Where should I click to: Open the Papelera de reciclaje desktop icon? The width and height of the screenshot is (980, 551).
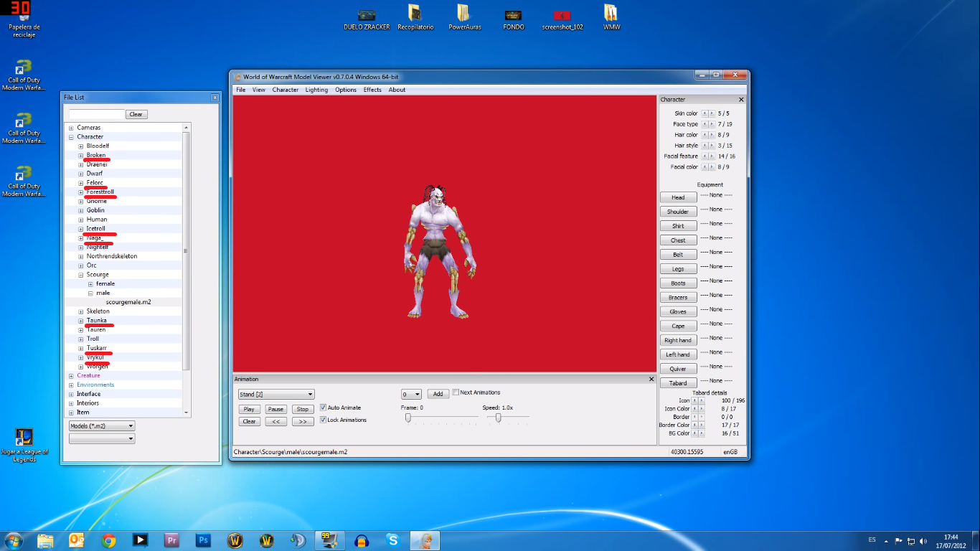tap(24, 19)
